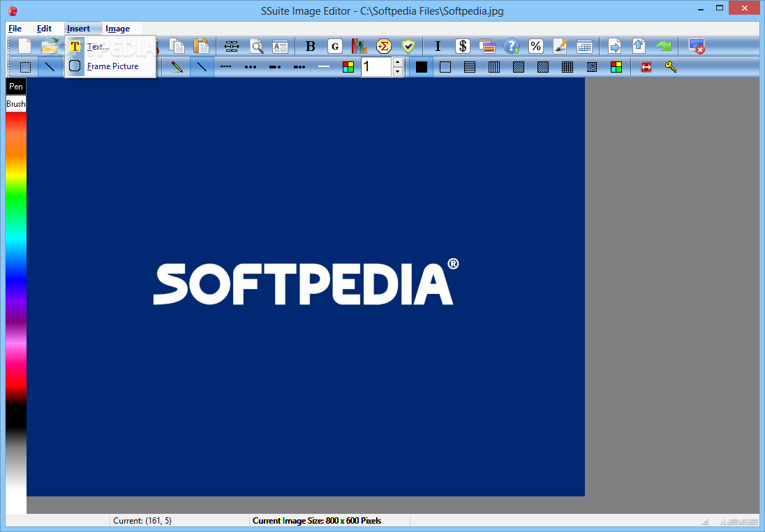Click the red apple application icon
The height and width of the screenshot is (532, 765).
tap(13, 10)
